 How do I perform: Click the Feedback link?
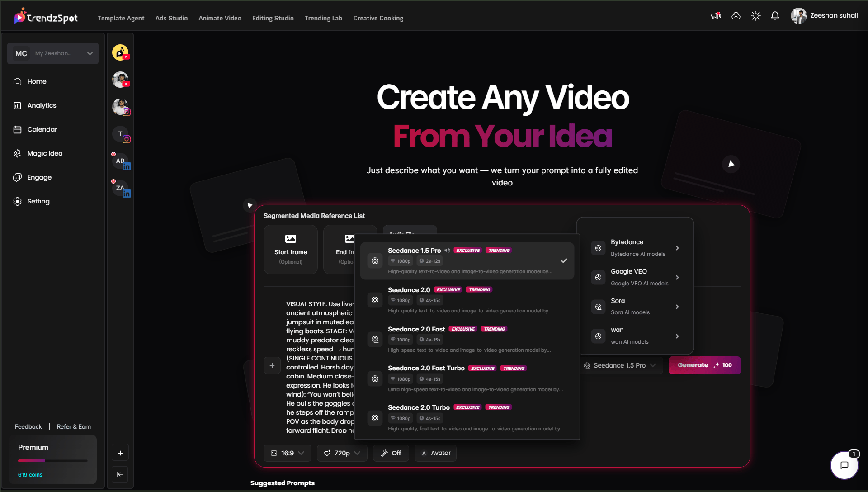[28, 426]
